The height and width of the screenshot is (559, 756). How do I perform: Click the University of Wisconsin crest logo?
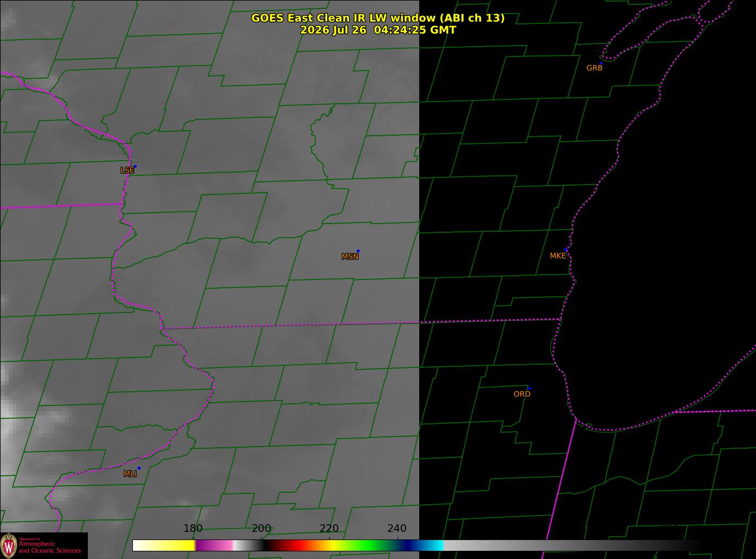tap(9, 545)
